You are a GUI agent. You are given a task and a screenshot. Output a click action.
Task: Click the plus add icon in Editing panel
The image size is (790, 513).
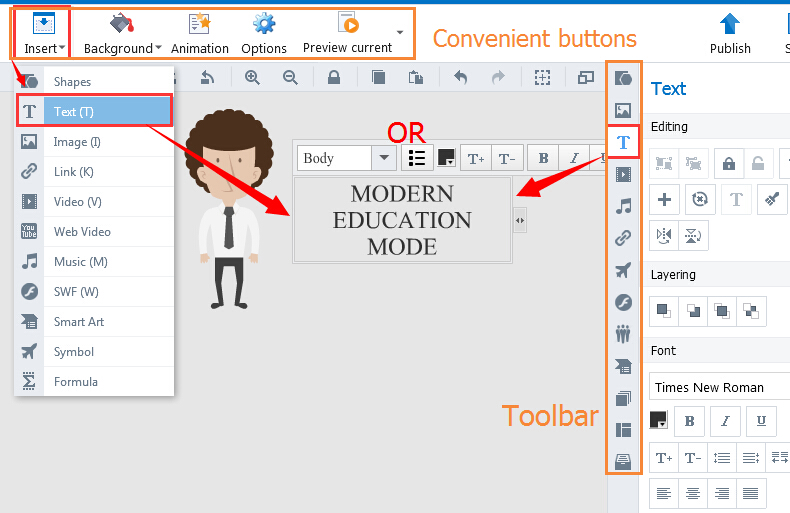pos(664,200)
